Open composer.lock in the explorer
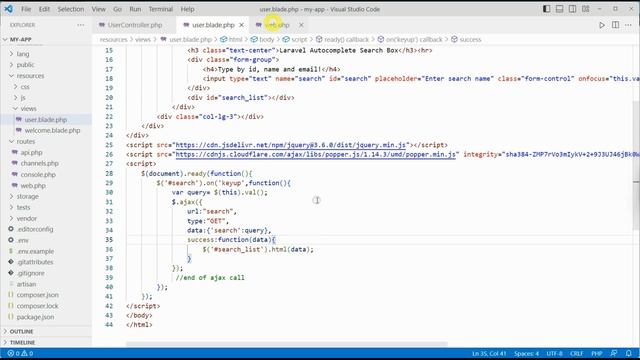This screenshot has height=360, width=640. [46, 306]
